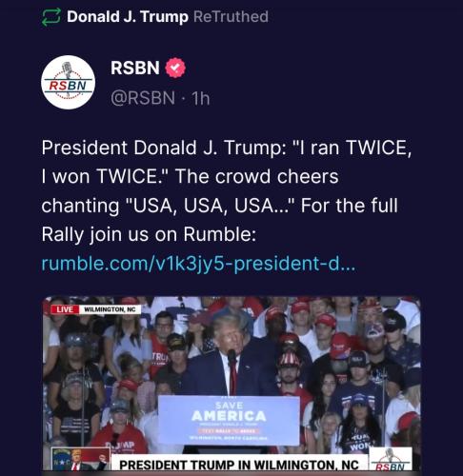Click the PRESIDENT TRUMP IN WILMINGTON, NC banner

tap(239, 465)
